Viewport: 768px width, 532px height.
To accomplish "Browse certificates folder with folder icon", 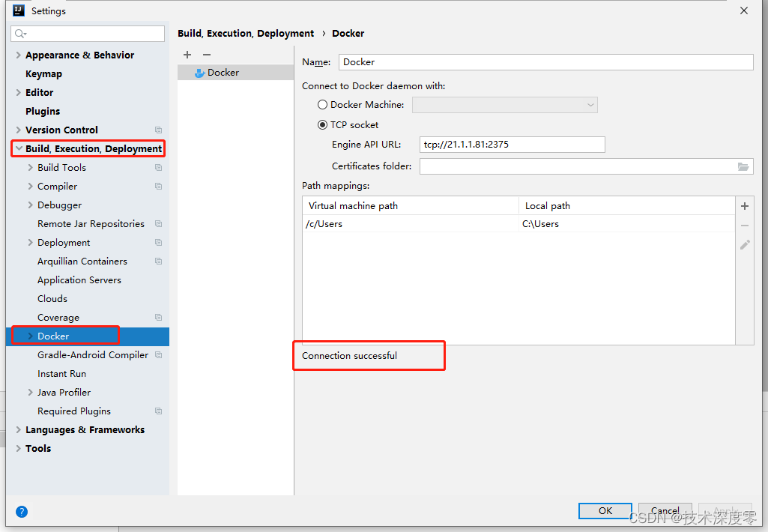I will click(743, 166).
